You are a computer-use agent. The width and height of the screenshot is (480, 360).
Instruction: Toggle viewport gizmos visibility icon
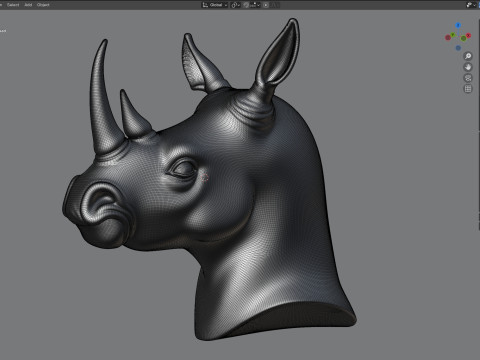(x=469, y=5)
